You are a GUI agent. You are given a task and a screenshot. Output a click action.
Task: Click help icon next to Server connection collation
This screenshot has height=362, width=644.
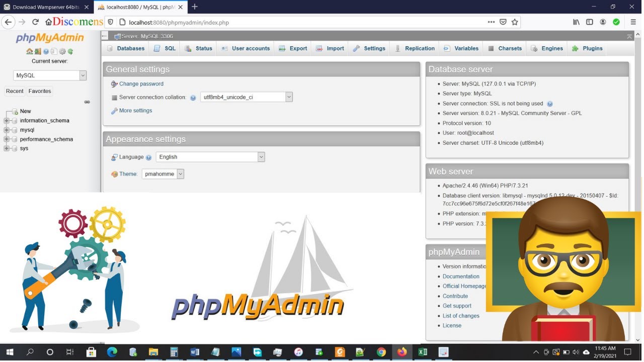pyautogui.click(x=193, y=98)
